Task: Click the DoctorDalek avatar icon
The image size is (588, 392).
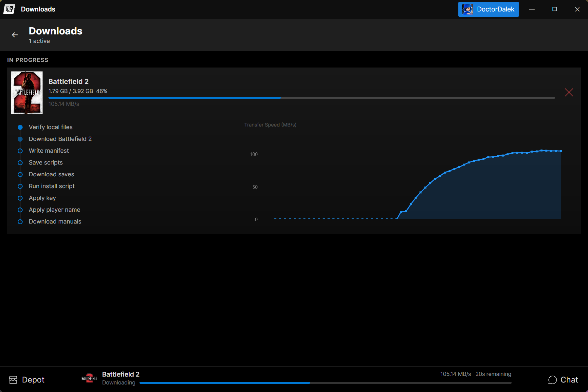Action: pyautogui.click(x=468, y=9)
